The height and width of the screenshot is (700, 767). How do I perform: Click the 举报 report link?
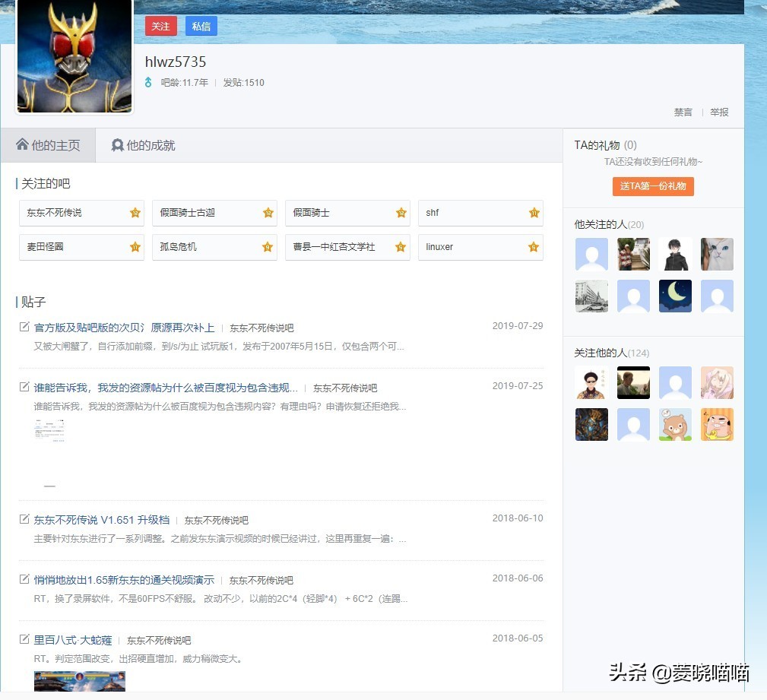(x=719, y=112)
